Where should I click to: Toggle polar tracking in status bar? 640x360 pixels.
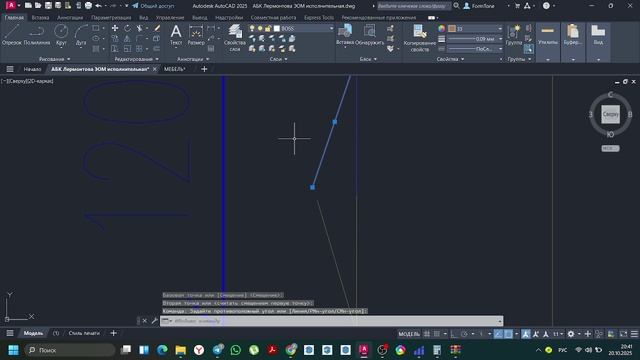click(x=464, y=334)
